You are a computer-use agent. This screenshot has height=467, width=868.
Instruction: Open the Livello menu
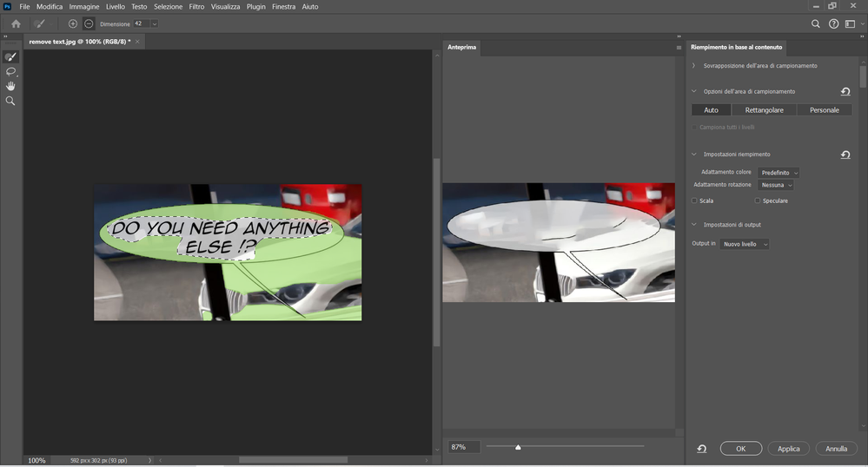click(x=116, y=7)
